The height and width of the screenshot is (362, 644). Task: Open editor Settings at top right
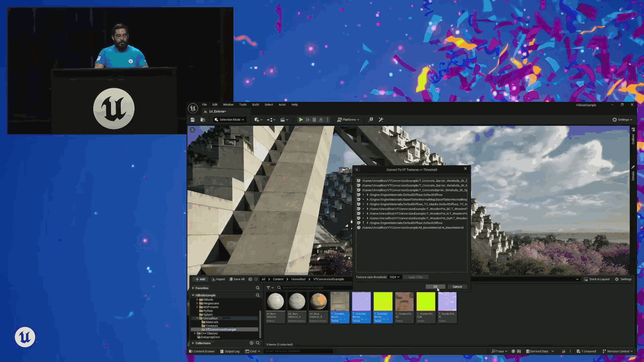coord(622,119)
